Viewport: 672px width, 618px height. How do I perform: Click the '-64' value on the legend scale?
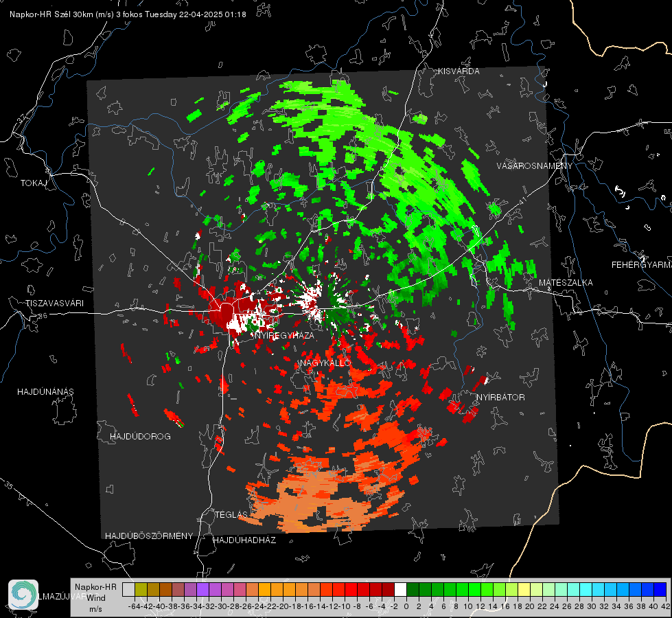(135, 606)
